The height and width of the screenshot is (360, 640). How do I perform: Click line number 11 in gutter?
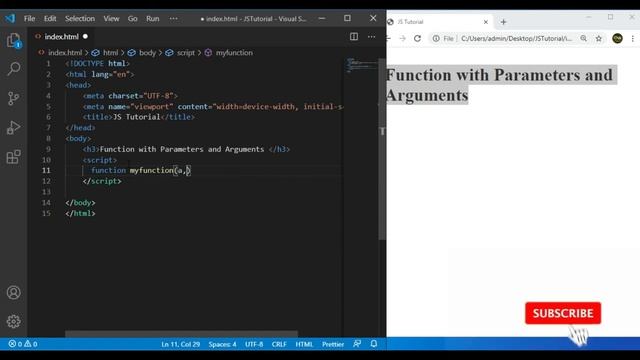(x=46, y=170)
